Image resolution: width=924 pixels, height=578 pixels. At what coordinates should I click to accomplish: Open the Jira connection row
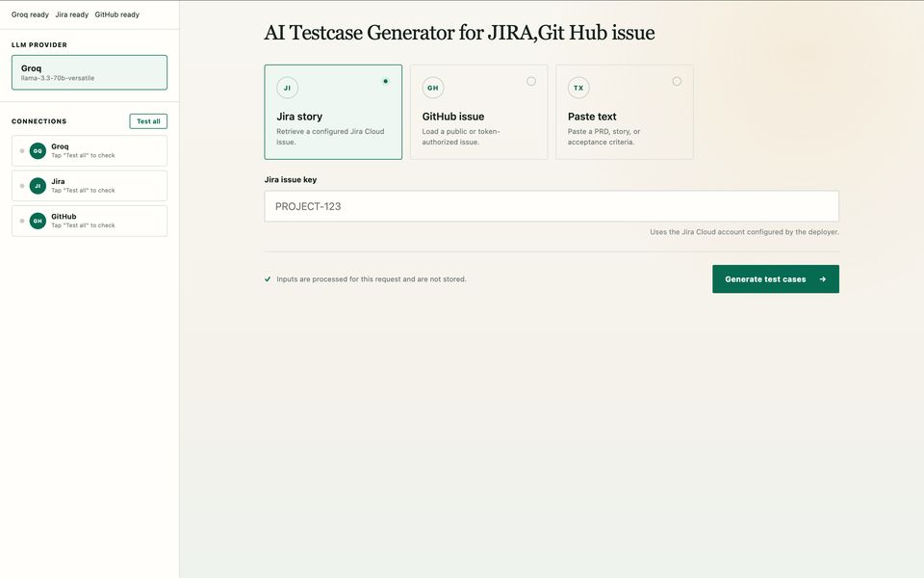click(90, 186)
